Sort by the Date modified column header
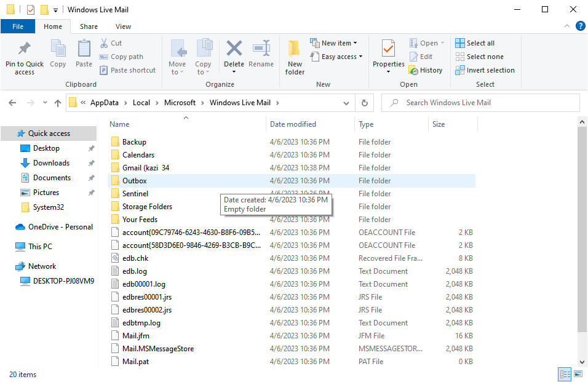 tap(310, 124)
